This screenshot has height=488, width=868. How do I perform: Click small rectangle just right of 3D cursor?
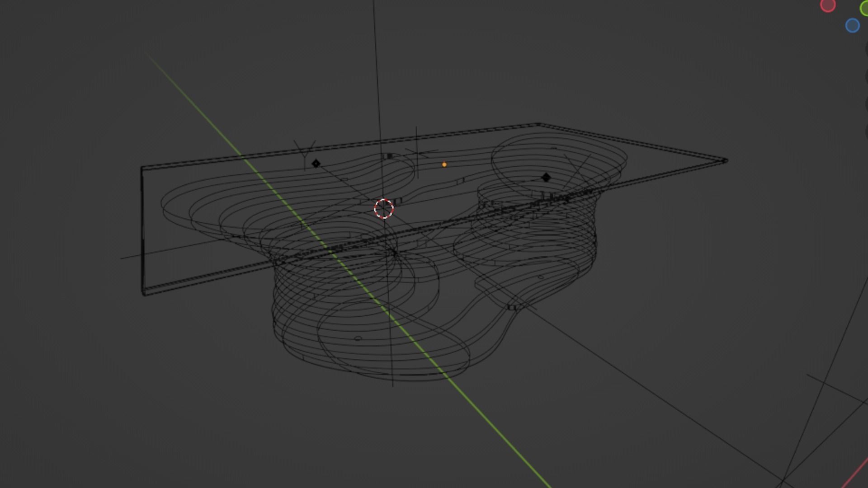[398, 201]
